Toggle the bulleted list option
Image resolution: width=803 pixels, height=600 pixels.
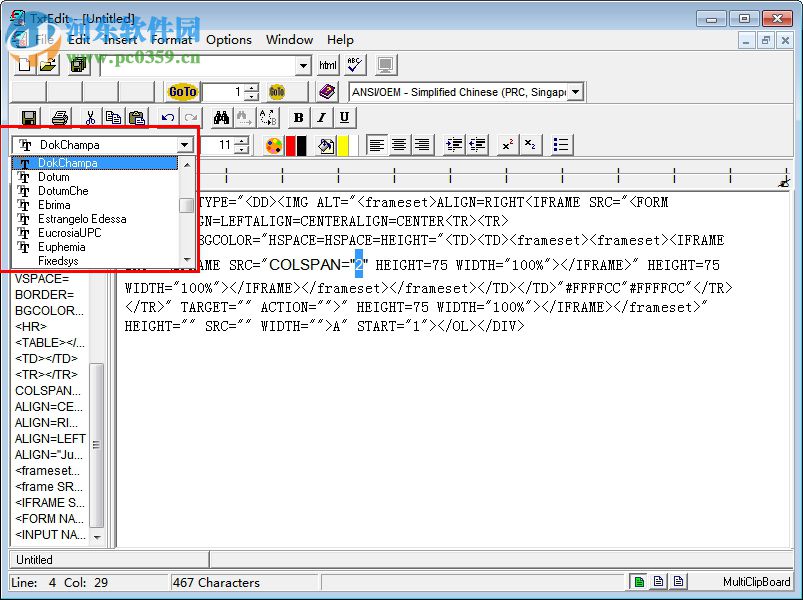[560, 144]
